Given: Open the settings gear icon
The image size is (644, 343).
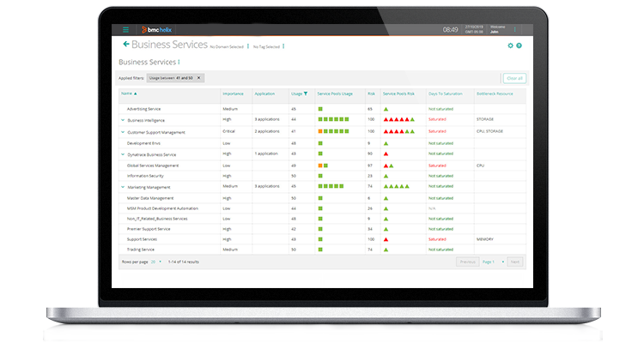Looking at the screenshot, I should point(510,45).
